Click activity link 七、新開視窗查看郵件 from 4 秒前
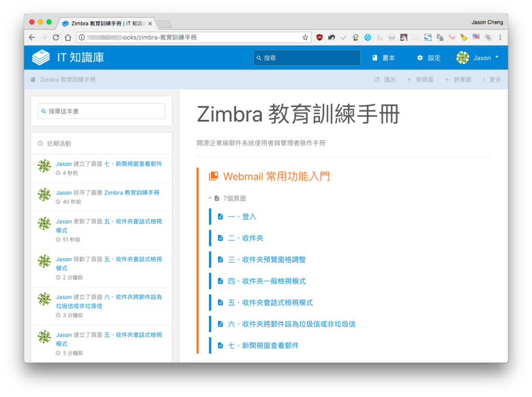 [133, 164]
